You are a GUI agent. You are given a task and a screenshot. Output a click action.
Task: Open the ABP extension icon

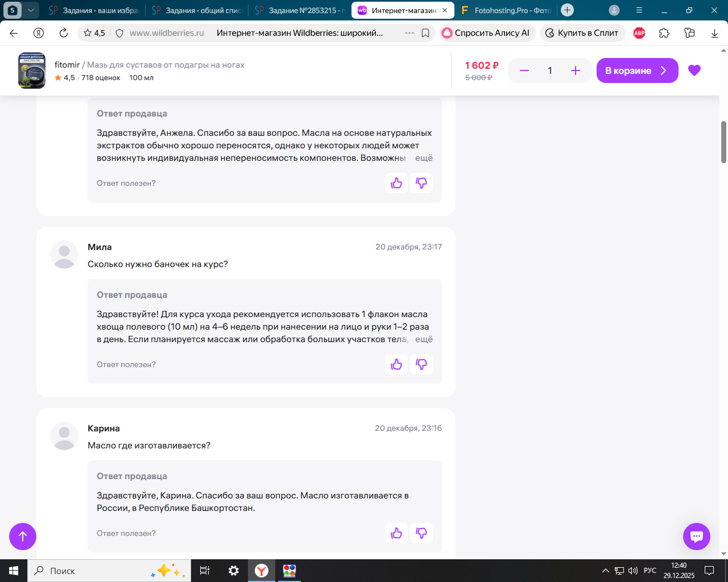click(x=639, y=33)
